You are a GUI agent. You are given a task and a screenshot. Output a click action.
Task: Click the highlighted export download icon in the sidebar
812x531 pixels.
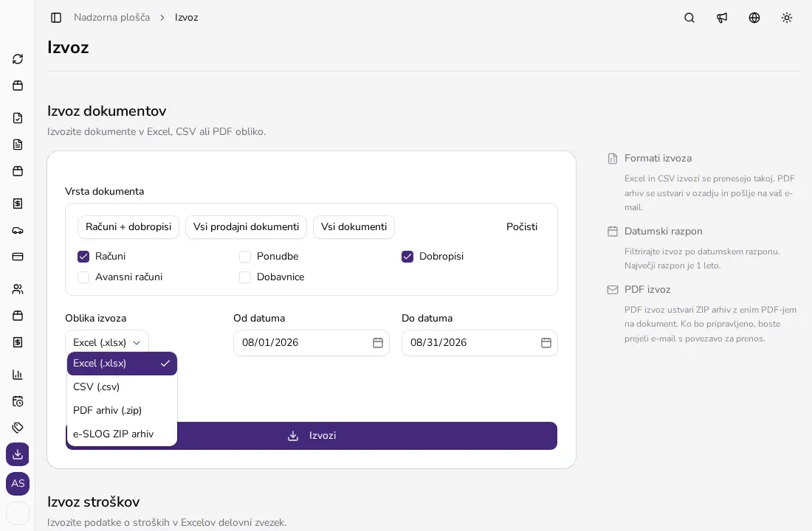[x=18, y=454]
